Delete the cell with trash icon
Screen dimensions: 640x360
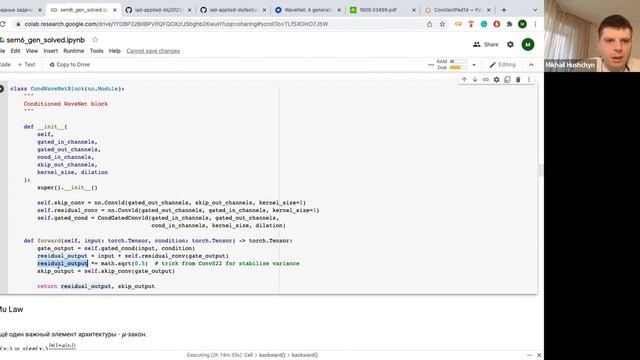[518, 80]
